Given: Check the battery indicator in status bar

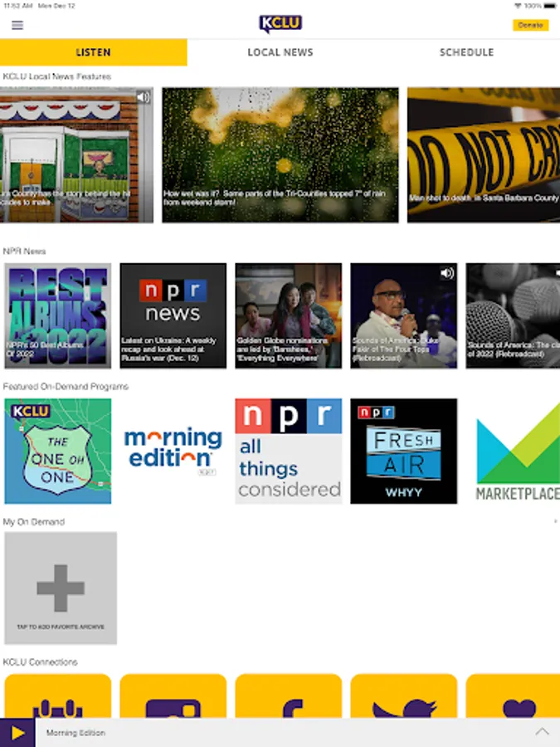Looking at the screenshot, I should click(549, 6).
